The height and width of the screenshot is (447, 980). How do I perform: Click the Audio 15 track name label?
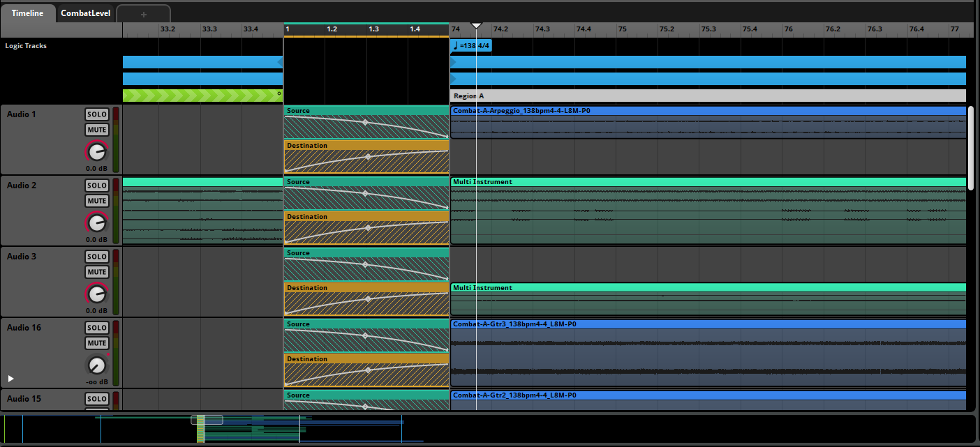[x=24, y=399]
